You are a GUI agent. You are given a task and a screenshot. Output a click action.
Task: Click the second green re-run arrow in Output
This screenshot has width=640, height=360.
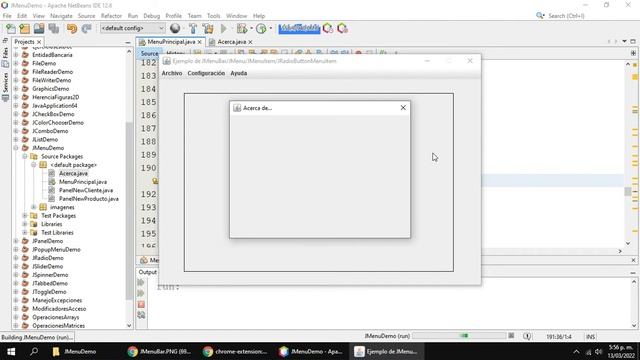click(141, 293)
